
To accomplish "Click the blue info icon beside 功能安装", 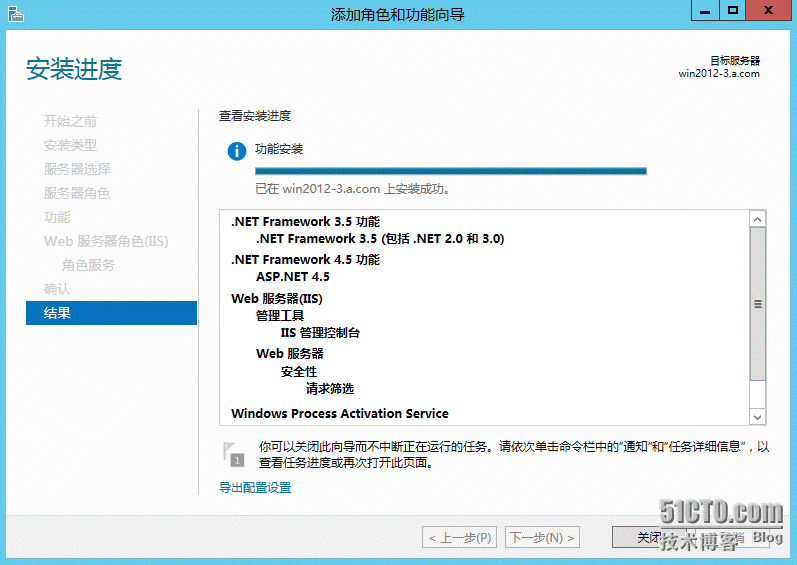I will coord(237,151).
